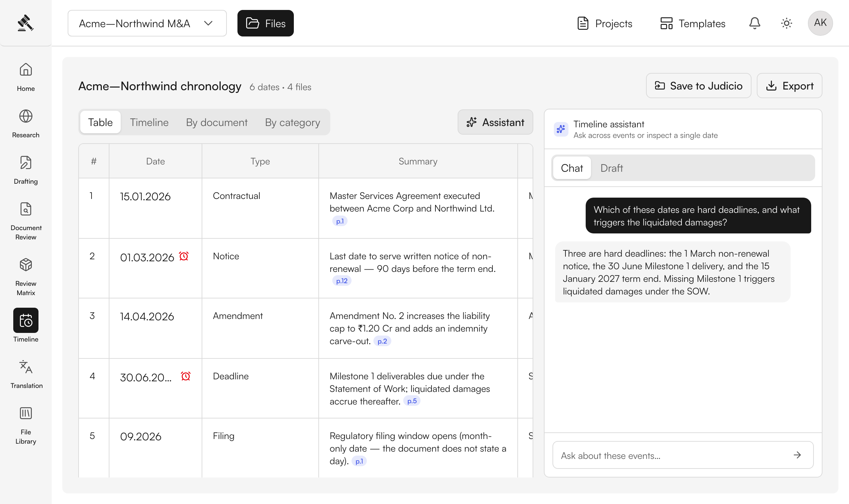Click the gavel app logo
849x504 pixels.
pos(26,23)
